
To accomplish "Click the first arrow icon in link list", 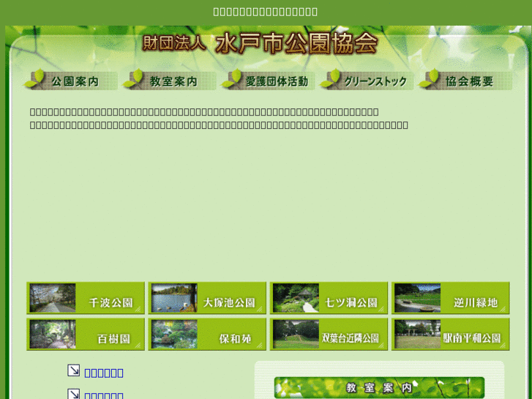I will coord(73,370).
